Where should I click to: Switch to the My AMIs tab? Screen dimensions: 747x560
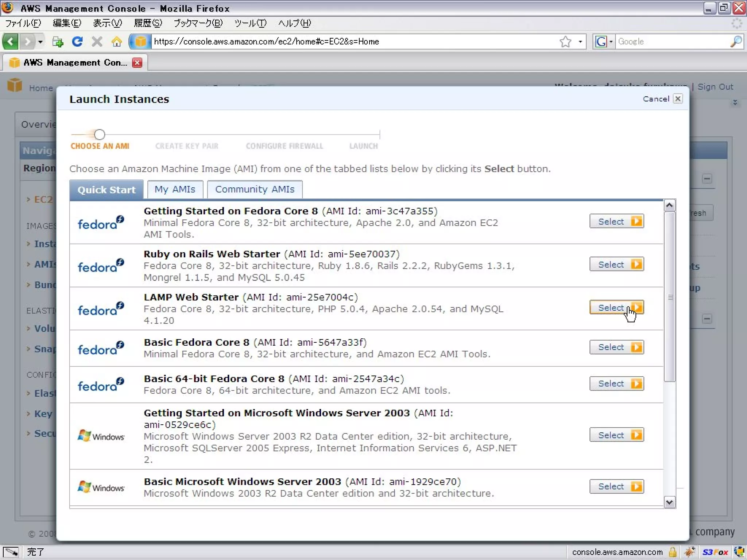pyautogui.click(x=175, y=189)
